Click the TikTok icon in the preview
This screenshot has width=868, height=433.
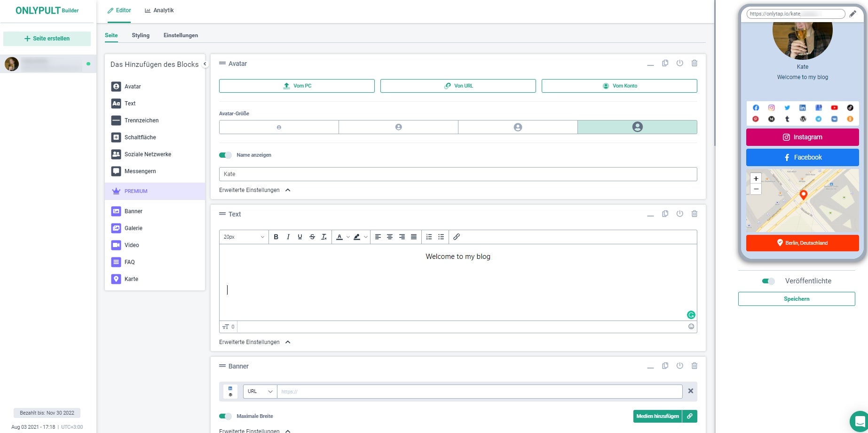click(x=850, y=108)
